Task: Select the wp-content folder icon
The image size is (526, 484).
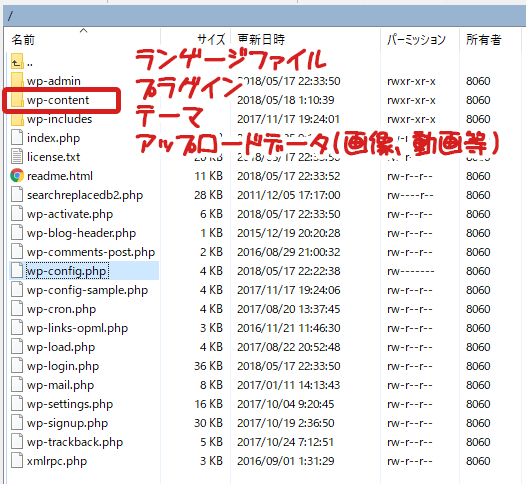Action: pyautogui.click(x=17, y=100)
